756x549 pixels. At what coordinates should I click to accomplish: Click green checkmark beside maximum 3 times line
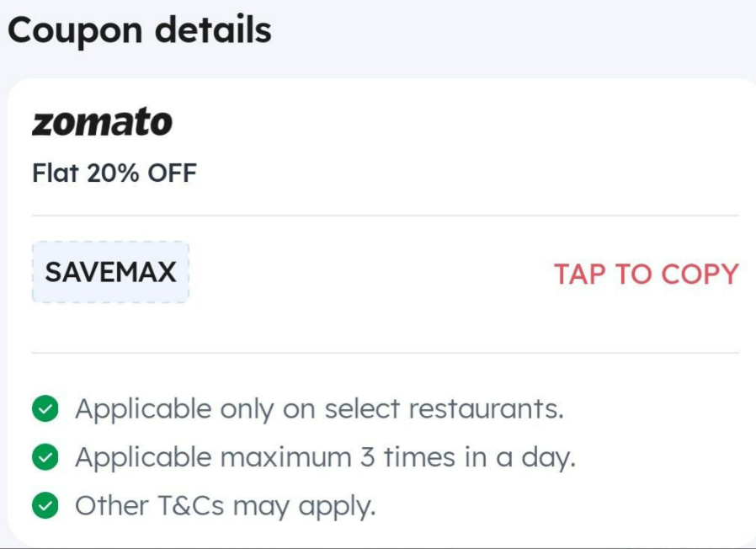click(x=45, y=457)
